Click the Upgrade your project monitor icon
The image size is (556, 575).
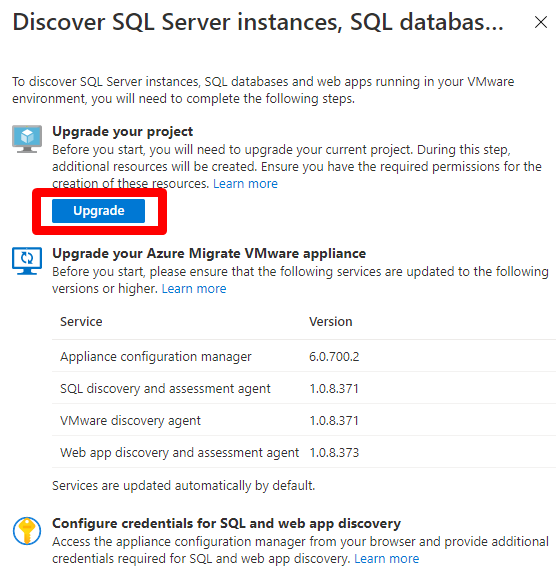27,139
